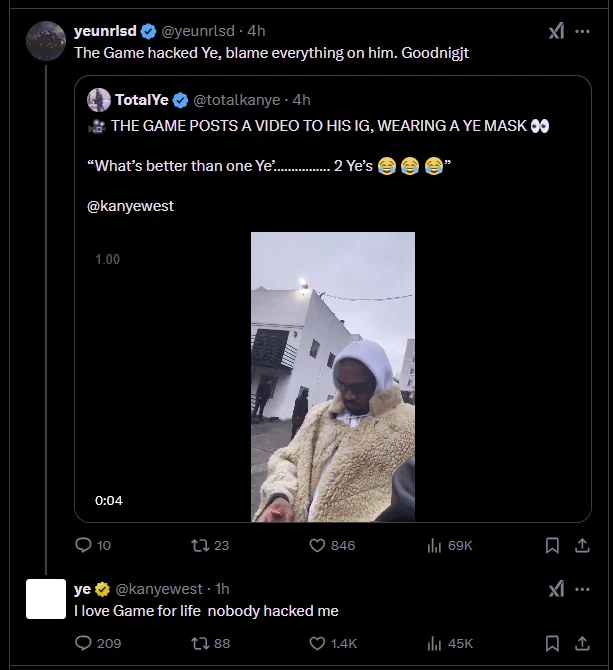The image size is (613, 670).
Task: Open yeunrlsd's profile avatar
Action: coord(46,41)
